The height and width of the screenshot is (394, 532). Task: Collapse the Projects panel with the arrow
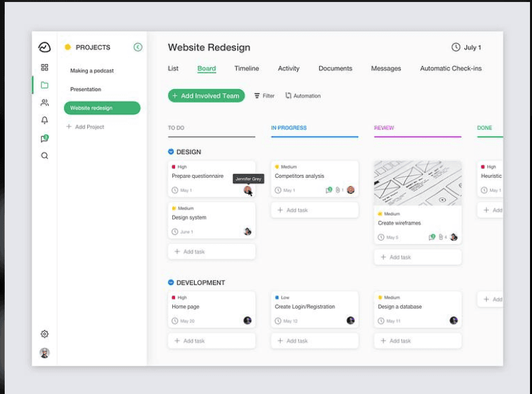[138, 47]
